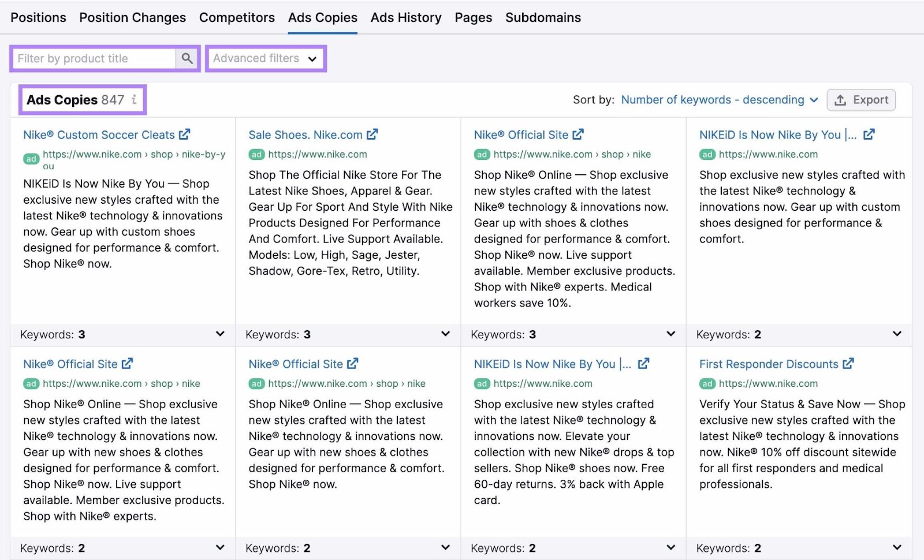This screenshot has height=560, width=924.
Task: Click the search magnifier in the filter field
Action: click(x=187, y=58)
